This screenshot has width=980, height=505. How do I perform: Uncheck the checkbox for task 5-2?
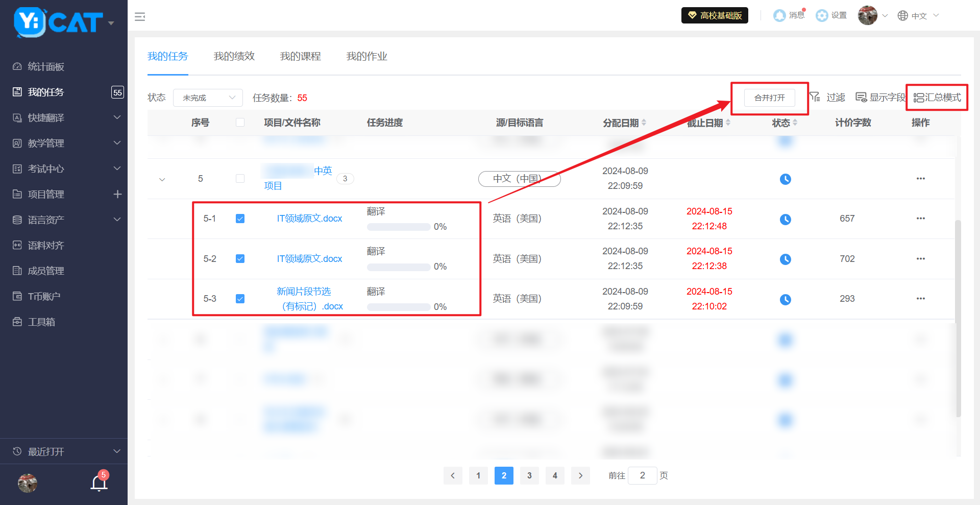240,259
